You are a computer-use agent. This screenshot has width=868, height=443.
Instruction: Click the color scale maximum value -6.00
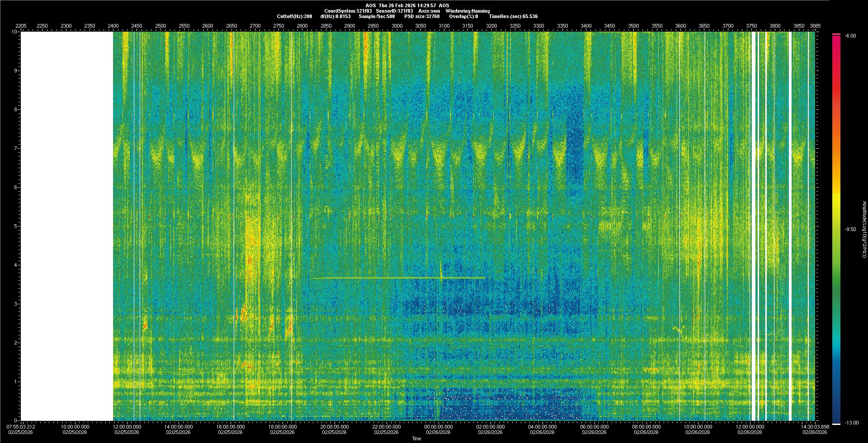(x=850, y=36)
